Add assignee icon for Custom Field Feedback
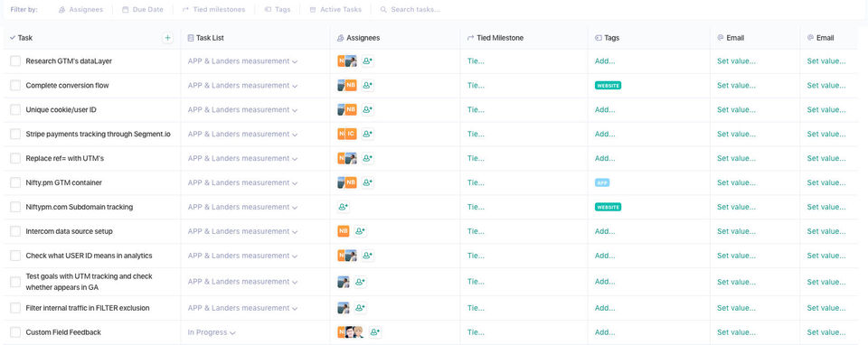The image size is (868, 345). tap(374, 332)
